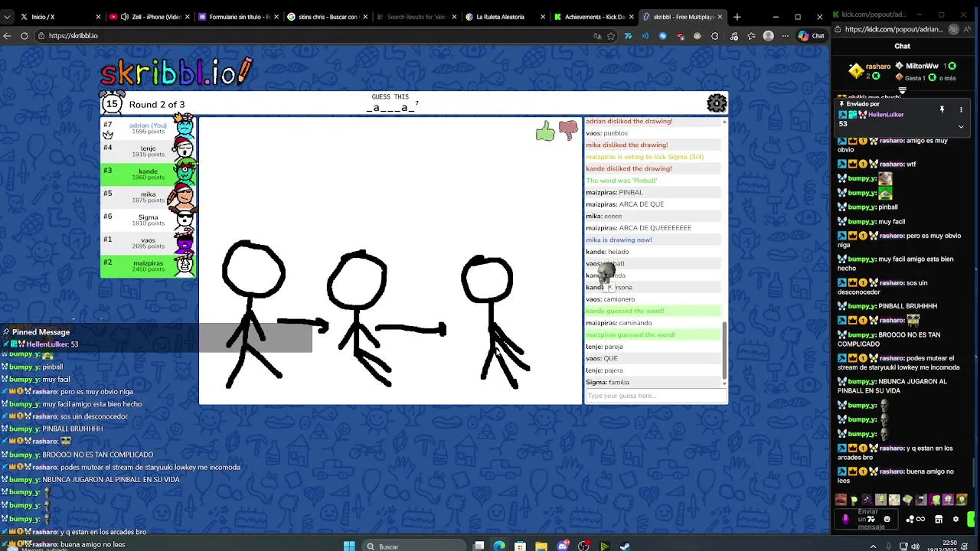The image size is (980, 551).
Task: Open Discord from the taskbar
Action: pos(563,546)
